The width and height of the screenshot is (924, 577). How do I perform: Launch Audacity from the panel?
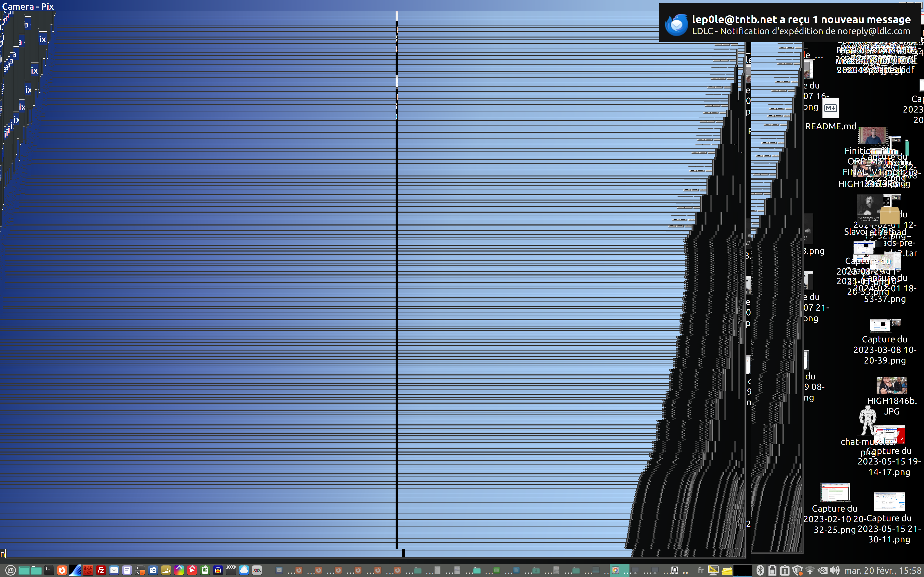pyautogui.click(x=218, y=570)
